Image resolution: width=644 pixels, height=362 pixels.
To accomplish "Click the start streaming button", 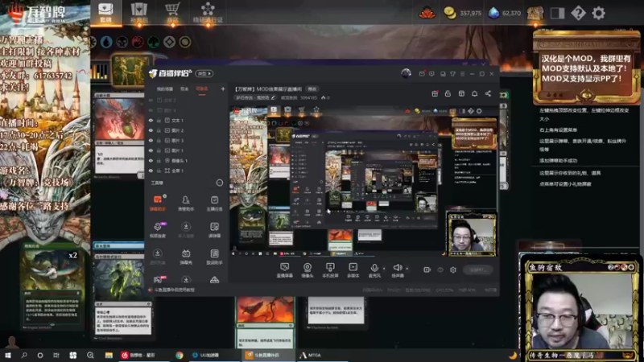I will [477, 269].
